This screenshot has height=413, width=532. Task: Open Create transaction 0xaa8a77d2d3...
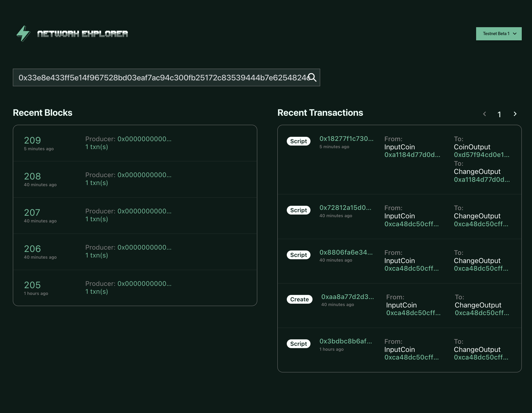click(x=347, y=297)
